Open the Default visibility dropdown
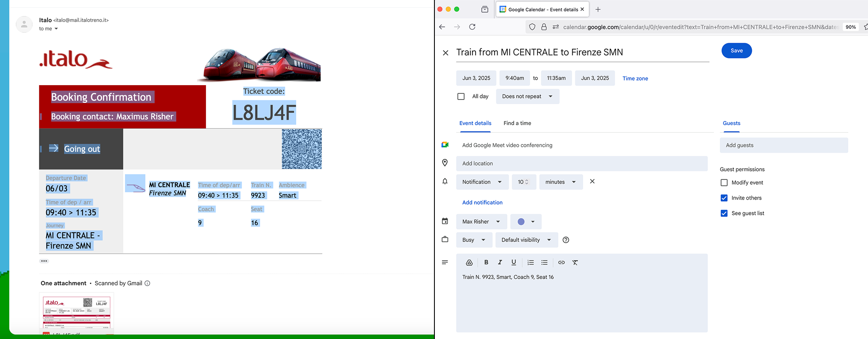The height and width of the screenshot is (339, 868). [x=527, y=240]
